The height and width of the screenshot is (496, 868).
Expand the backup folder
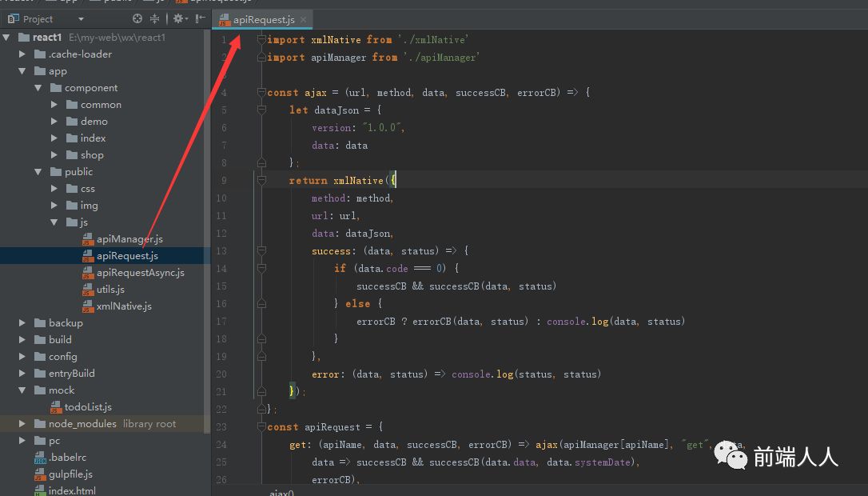tap(22, 322)
